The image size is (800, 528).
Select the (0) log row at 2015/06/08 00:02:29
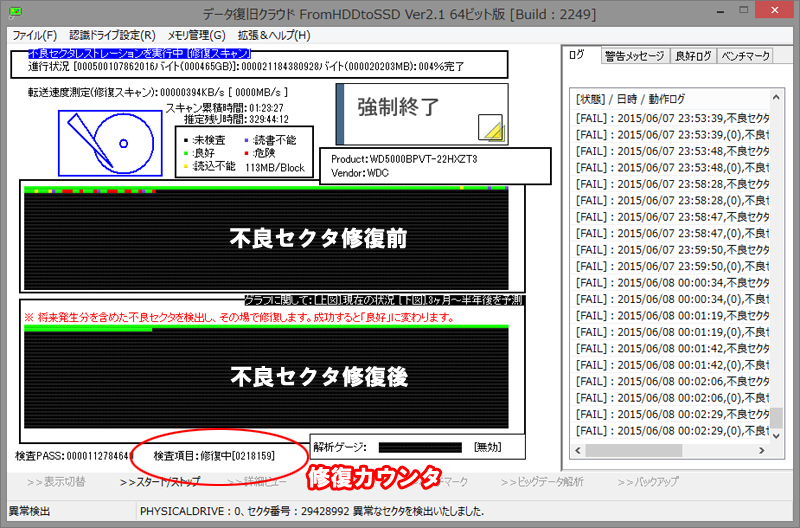pyautogui.click(x=672, y=431)
